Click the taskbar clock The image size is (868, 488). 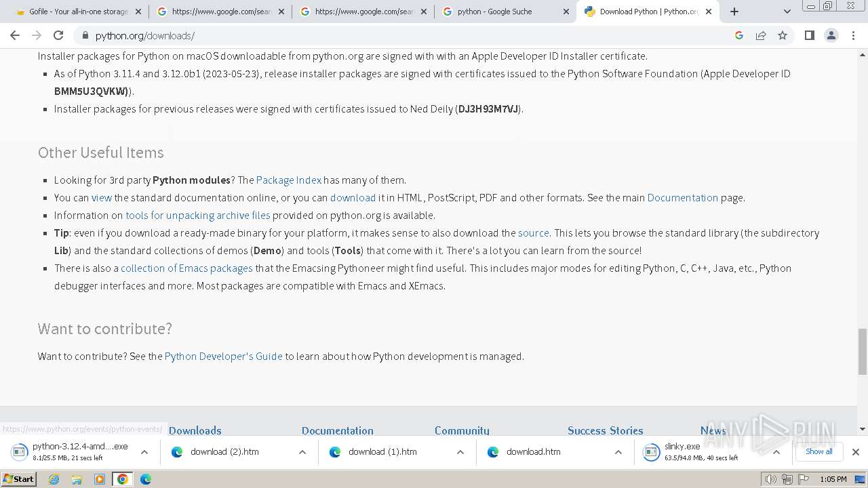833,479
